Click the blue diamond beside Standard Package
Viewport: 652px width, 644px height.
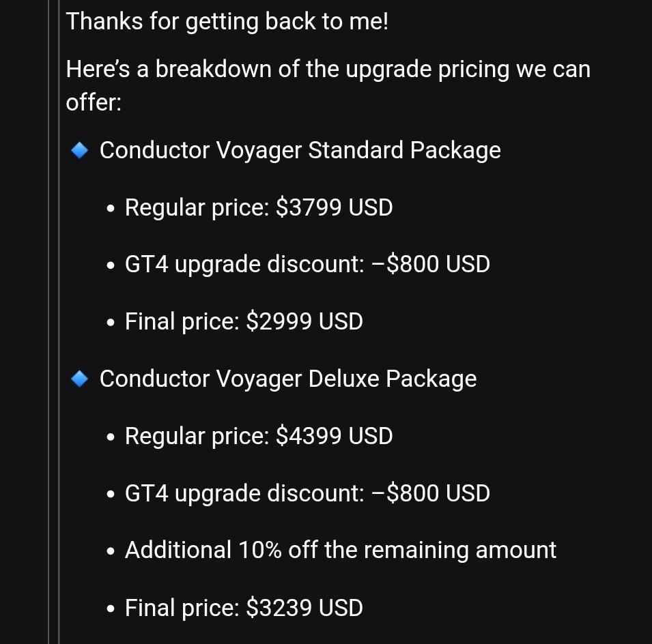tap(80, 150)
